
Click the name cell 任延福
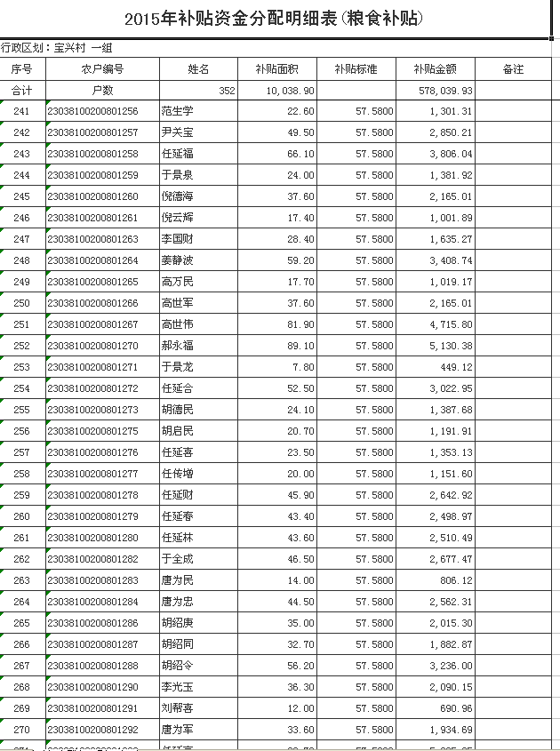[198, 154]
